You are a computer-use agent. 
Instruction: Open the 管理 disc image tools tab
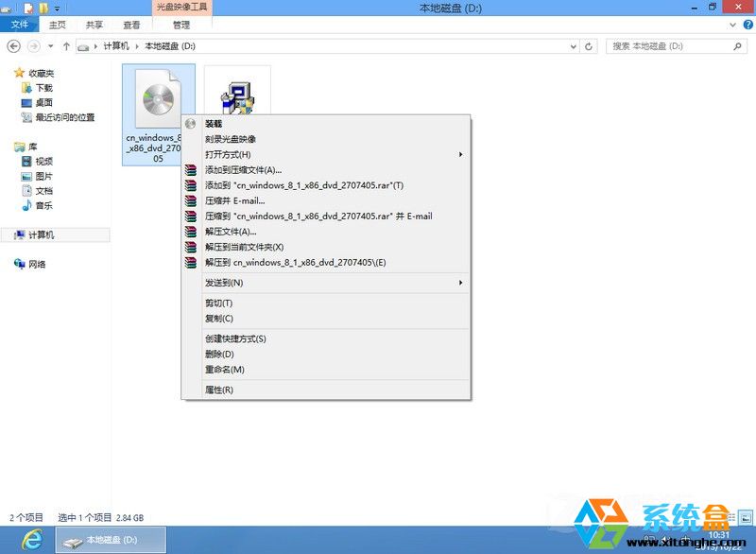coord(183,25)
